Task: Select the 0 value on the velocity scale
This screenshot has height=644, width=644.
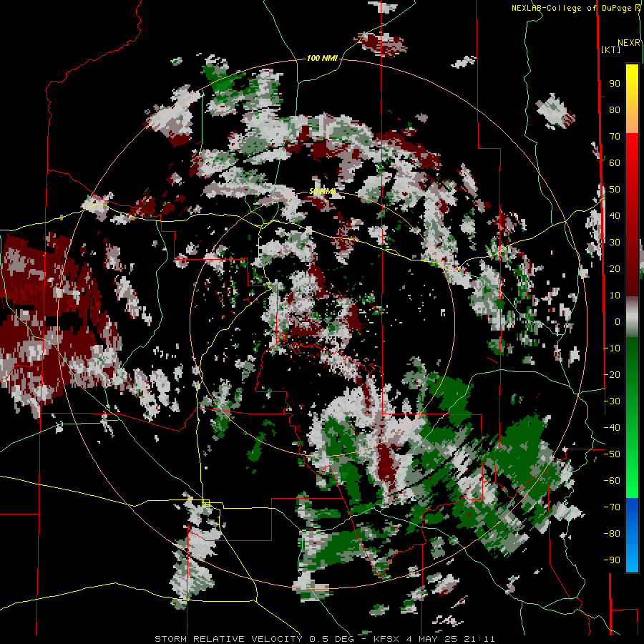Action: [x=618, y=322]
